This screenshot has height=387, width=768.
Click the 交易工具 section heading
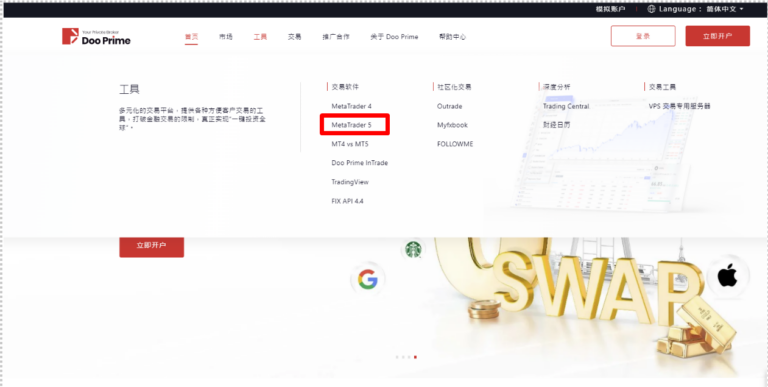[x=662, y=87]
